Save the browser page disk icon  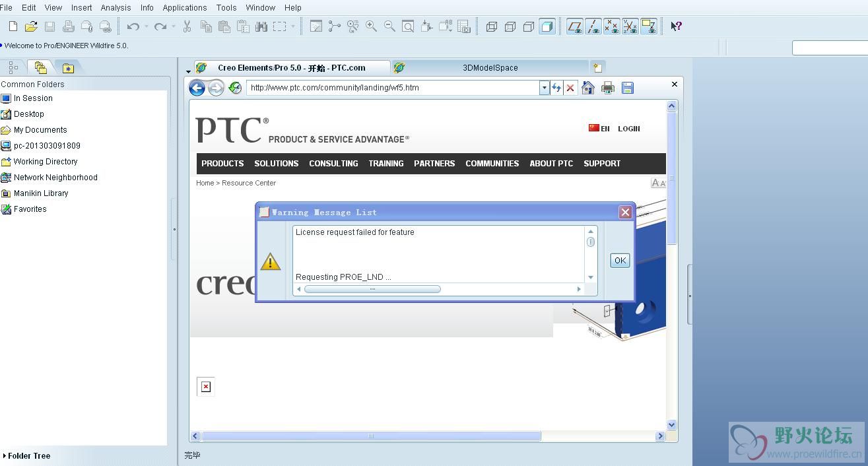[628, 88]
